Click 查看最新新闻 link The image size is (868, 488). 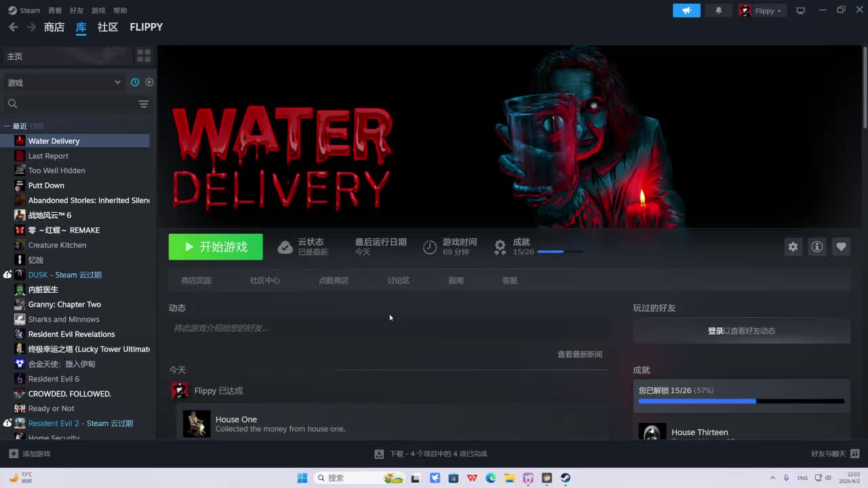coord(580,354)
